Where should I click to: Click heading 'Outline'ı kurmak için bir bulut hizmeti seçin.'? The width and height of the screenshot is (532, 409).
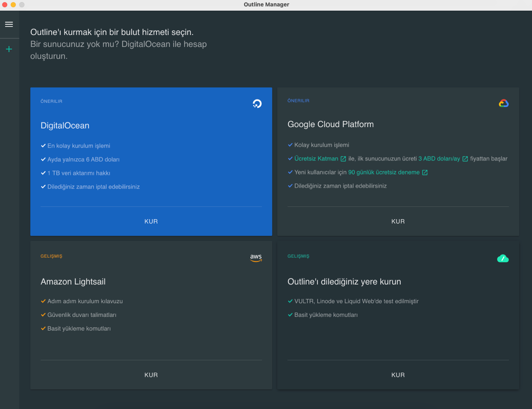tap(112, 32)
